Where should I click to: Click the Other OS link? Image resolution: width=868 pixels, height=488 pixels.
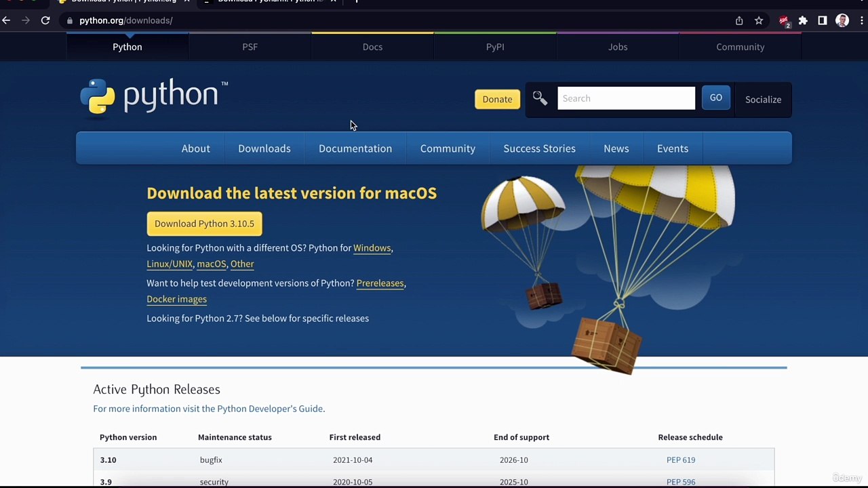point(242,264)
